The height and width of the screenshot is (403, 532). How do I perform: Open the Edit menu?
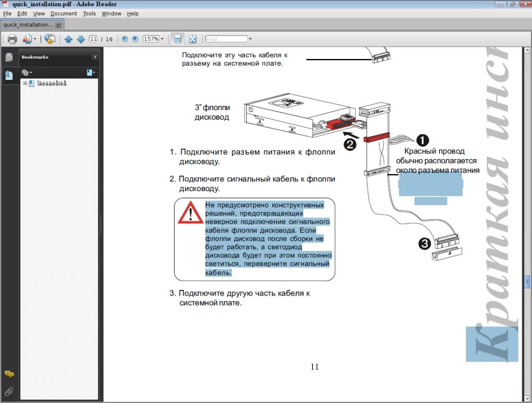tap(22, 14)
